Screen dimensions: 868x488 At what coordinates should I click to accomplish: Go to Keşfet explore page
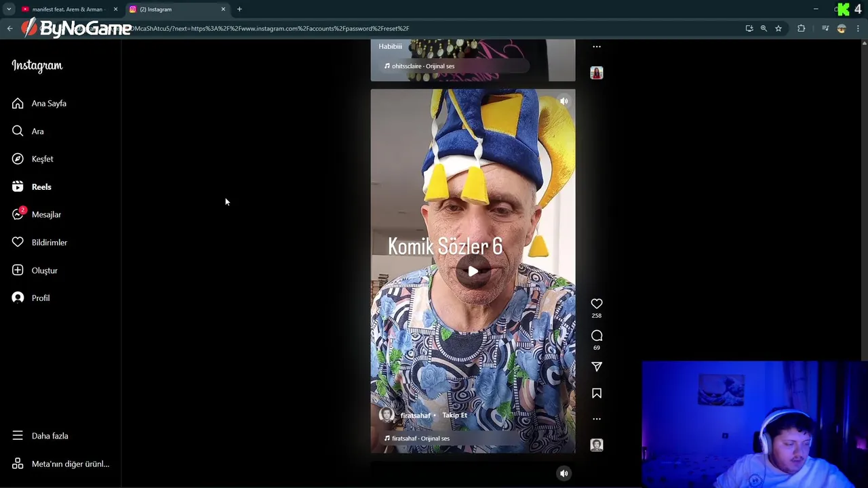(33, 159)
